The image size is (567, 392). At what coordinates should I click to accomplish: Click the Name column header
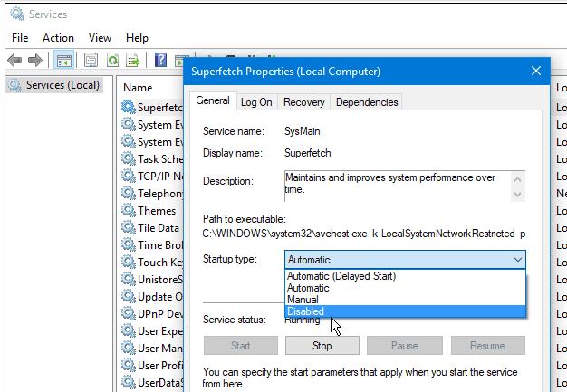coord(138,88)
